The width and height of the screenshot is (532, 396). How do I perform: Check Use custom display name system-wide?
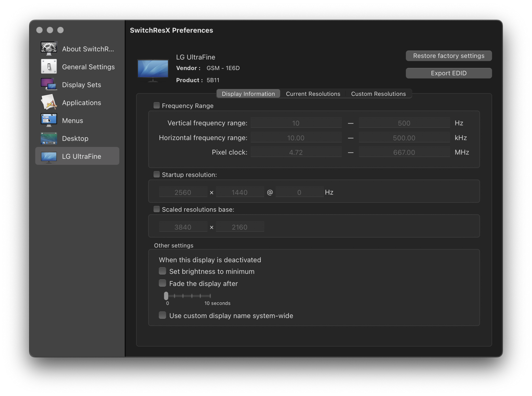click(162, 315)
